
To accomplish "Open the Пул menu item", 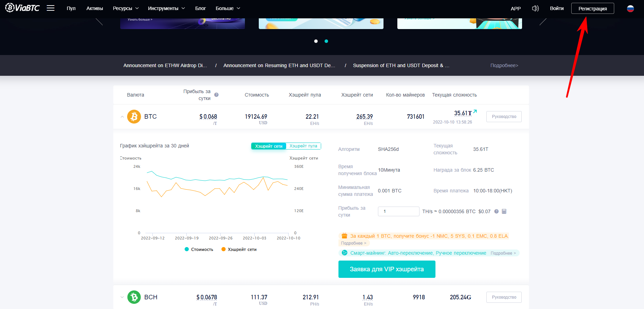I will [71, 8].
